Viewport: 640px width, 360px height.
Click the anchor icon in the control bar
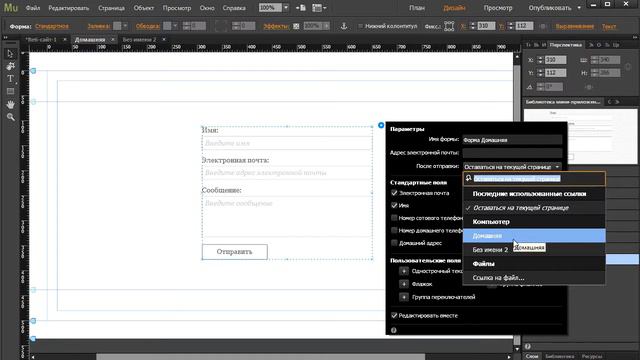coord(344,26)
